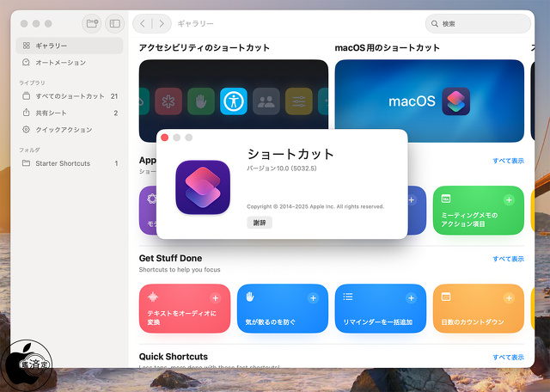Viewport: 550px width, 392px height.
Task: Toggle the sidebar visibility icon
Action: pos(114,23)
